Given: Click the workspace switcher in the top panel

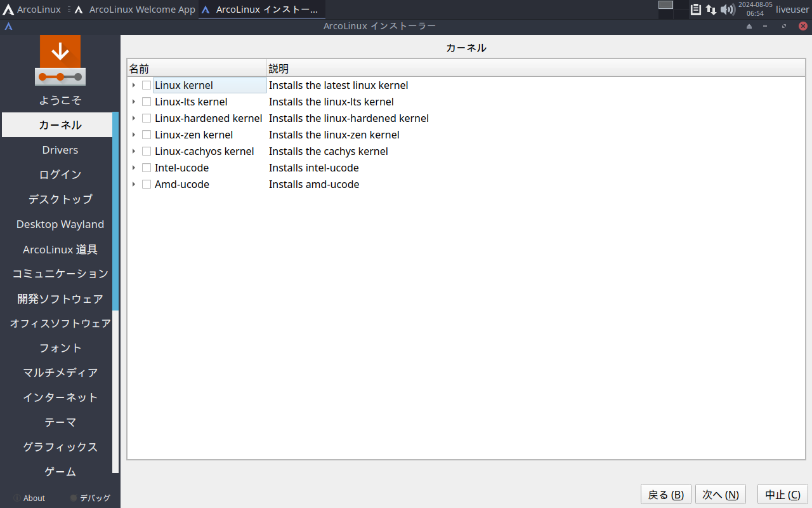Looking at the screenshot, I should tap(672, 10).
